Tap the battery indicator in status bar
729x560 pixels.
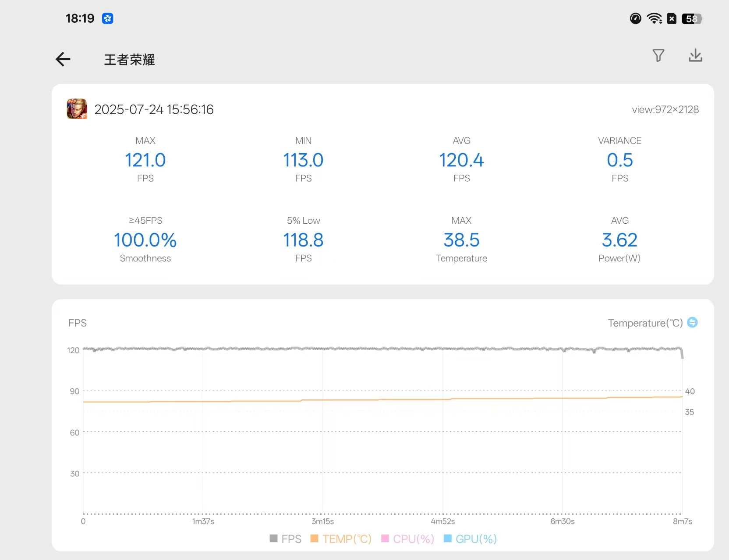[692, 19]
